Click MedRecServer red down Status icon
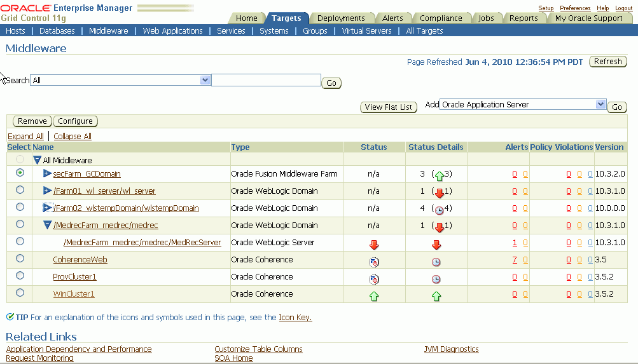This screenshot has width=638, height=364. (x=374, y=245)
